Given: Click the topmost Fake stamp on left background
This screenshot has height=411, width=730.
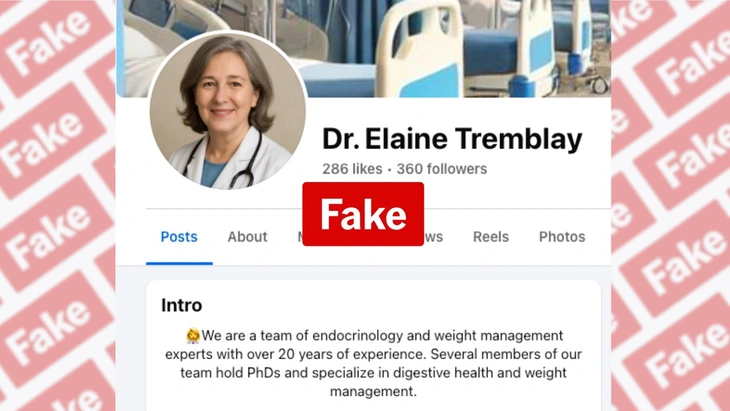Looking at the screenshot, I should (x=51, y=40).
